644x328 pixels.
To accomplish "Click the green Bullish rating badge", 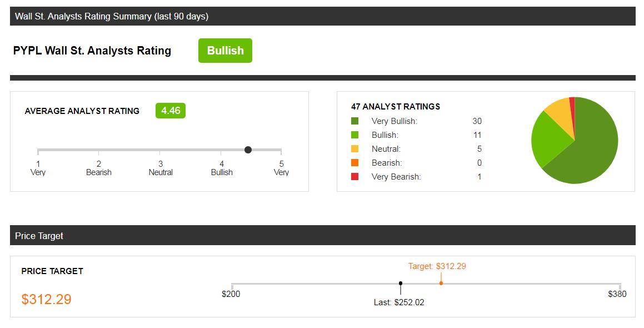I will coord(225,51).
